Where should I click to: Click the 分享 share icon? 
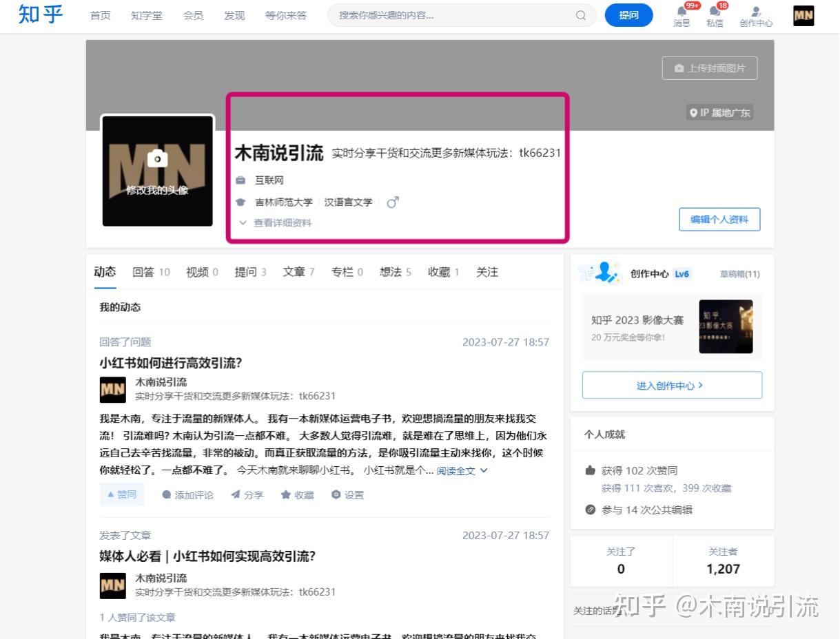tap(235, 494)
